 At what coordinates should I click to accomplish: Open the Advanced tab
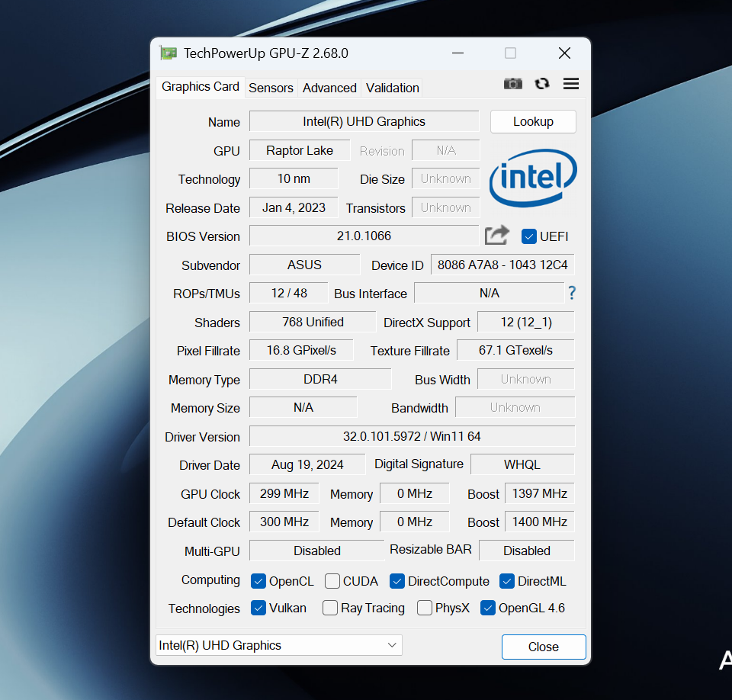[x=329, y=88]
